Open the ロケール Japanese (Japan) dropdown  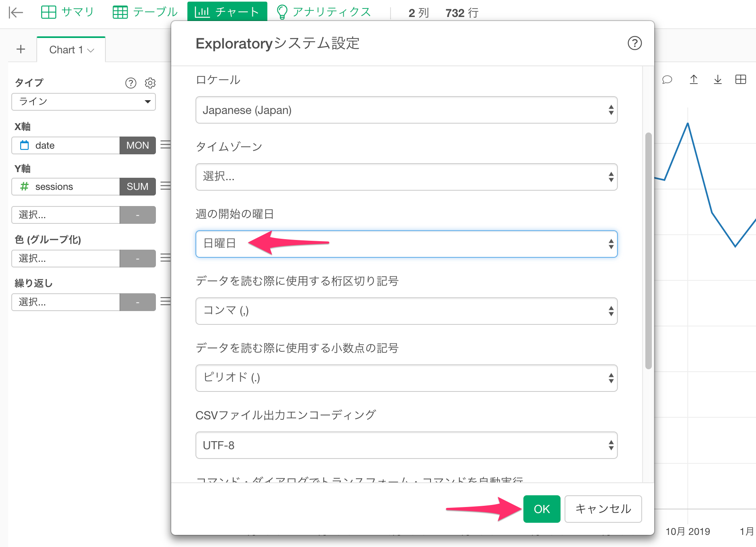pos(406,110)
